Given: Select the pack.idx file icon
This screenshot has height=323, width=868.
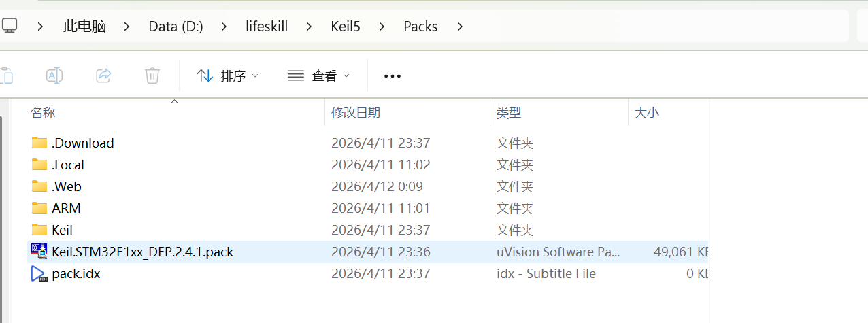Looking at the screenshot, I should [x=39, y=273].
